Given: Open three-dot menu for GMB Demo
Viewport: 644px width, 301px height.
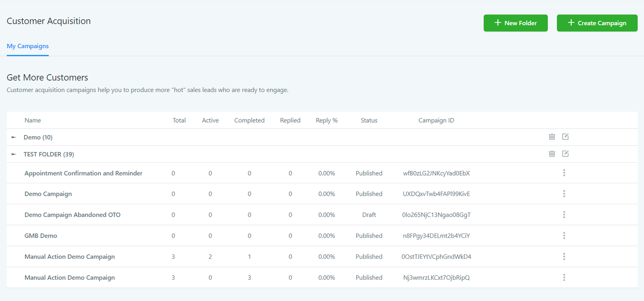Looking at the screenshot, I should 564,235.
